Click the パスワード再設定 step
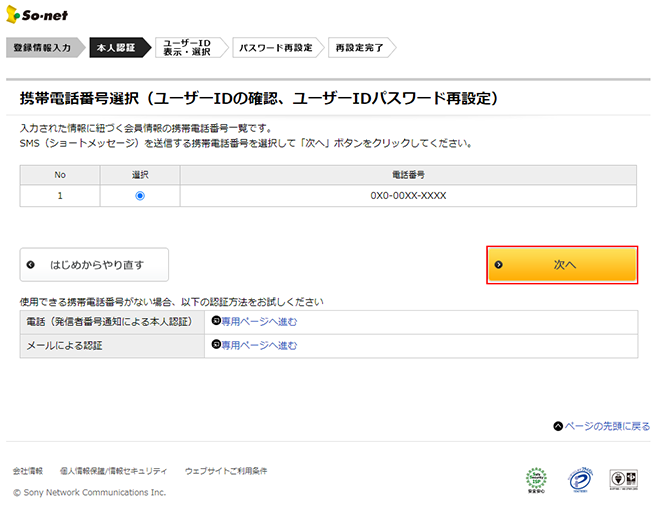The width and height of the screenshot is (660, 511). click(x=275, y=47)
